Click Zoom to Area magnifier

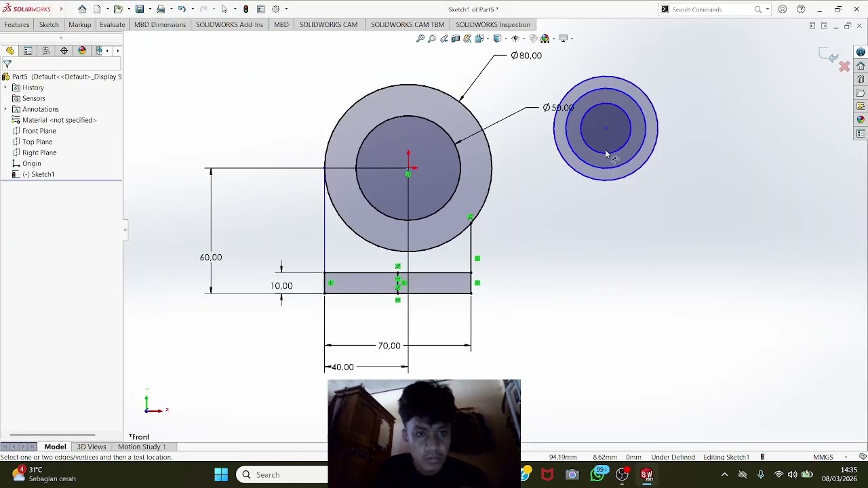(x=432, y=39)
